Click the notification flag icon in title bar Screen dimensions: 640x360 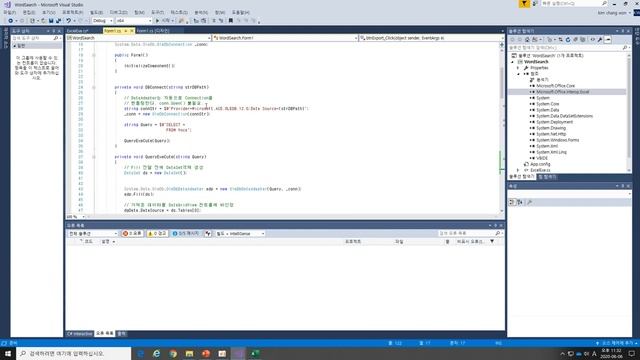pyautogui.click(x=524, y=4)
